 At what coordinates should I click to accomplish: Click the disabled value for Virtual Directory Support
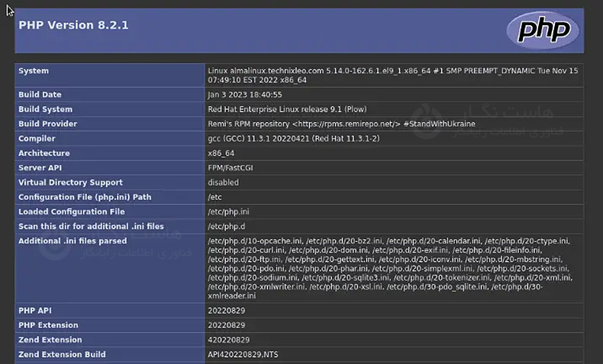223,182
